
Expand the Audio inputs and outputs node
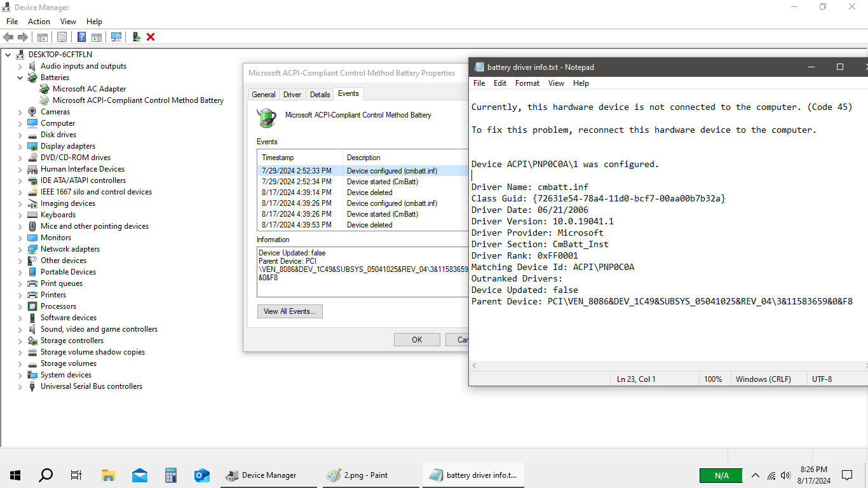coord(20,66)
